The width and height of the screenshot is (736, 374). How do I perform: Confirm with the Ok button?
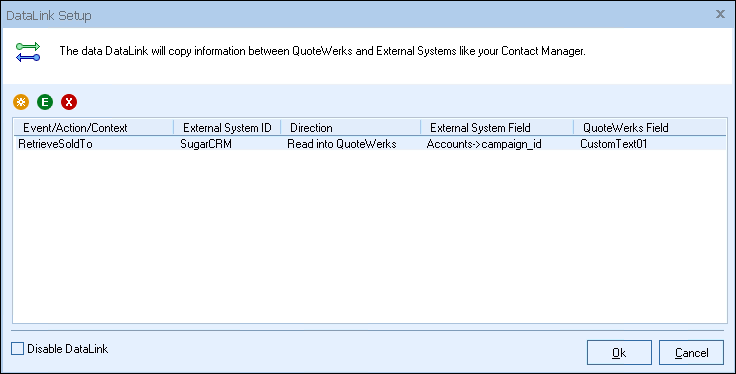coord(619,352)
